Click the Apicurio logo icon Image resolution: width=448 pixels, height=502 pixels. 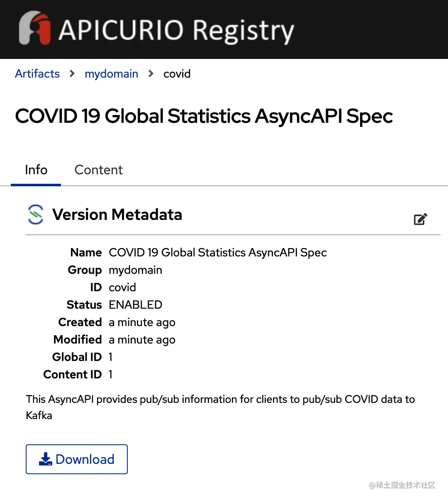pyautogui.click(x=34, y=28)
